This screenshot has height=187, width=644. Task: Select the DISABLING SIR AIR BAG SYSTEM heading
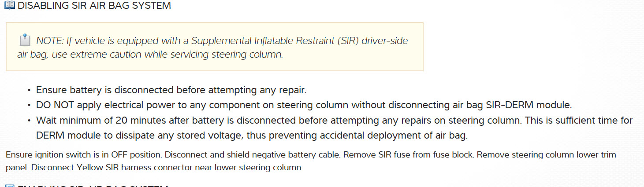pos(94,6)
